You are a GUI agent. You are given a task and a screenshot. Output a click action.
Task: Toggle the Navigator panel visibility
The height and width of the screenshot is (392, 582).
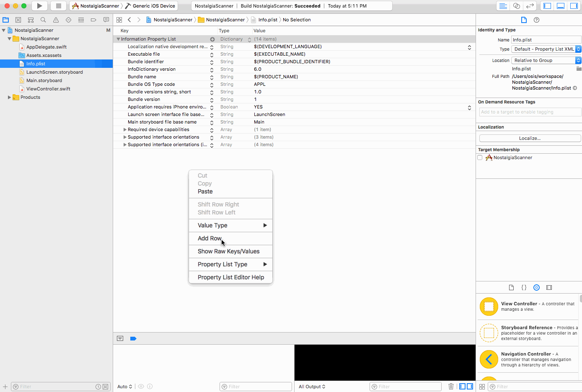click(547, 6)
